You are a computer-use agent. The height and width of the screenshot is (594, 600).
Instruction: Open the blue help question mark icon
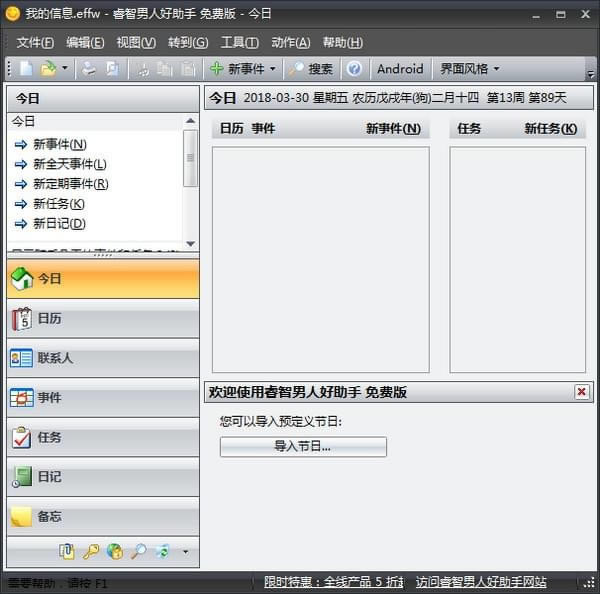(354, 69)
